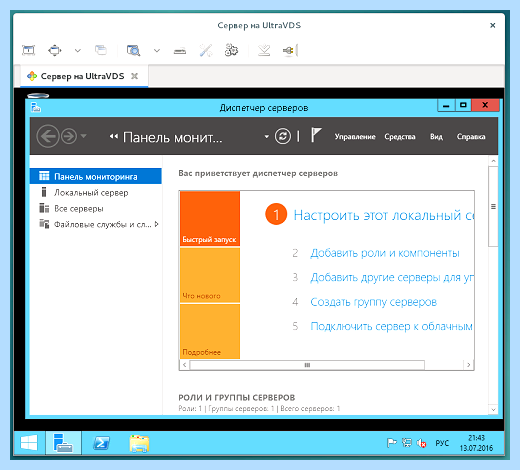
Task: Select 'Файловые службы и сл...' sidebar item
Action: pyautogui.click(x=96, y=225)
